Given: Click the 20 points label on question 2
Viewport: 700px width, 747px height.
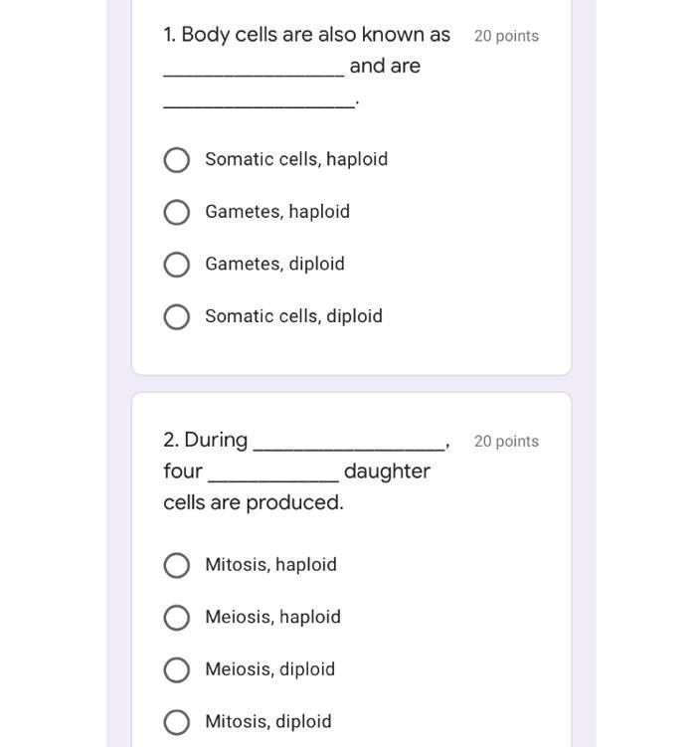Looking at the screenshot, I should [x=506, y=442].
